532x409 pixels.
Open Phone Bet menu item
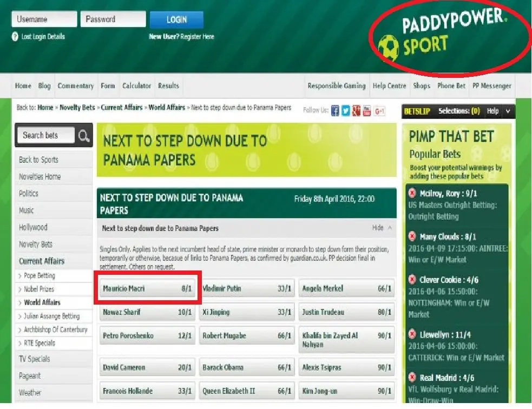(451, 86)
